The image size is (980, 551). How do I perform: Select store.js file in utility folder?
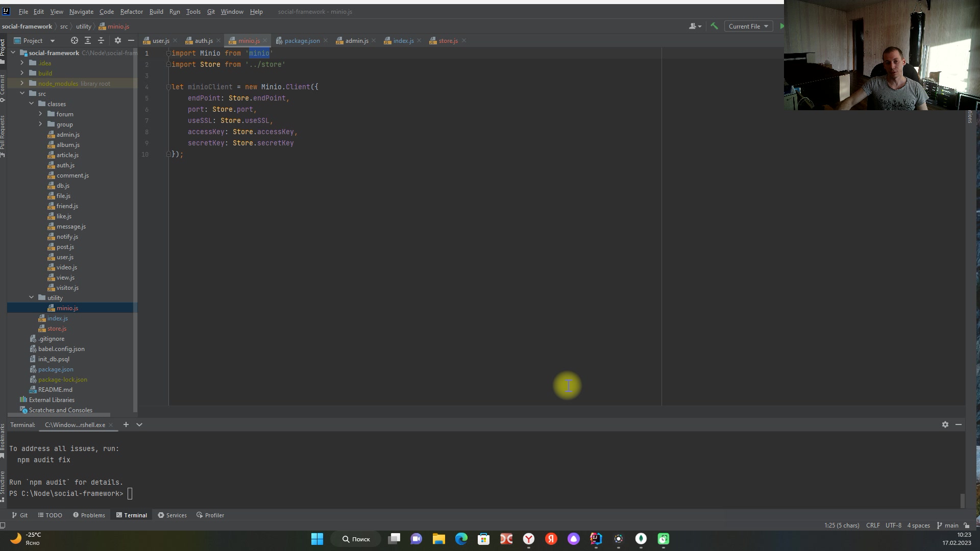pos(57,328)
